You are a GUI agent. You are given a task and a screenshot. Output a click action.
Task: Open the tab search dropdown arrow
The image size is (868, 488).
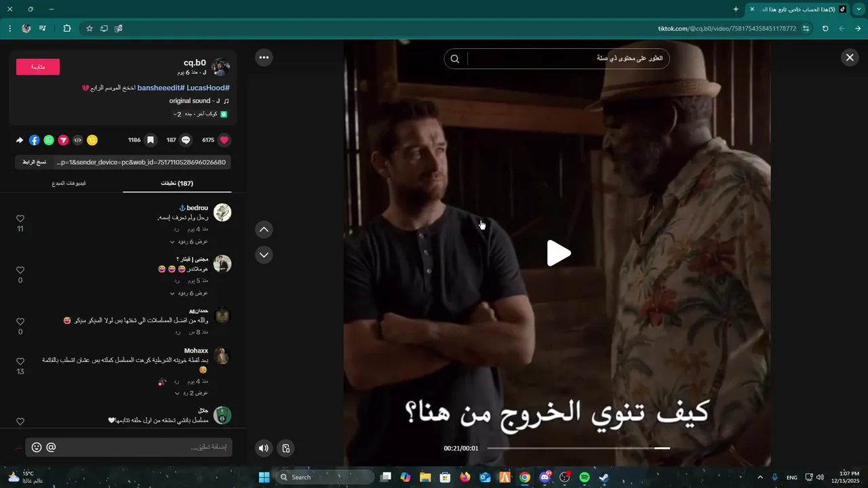coord(859,9)
